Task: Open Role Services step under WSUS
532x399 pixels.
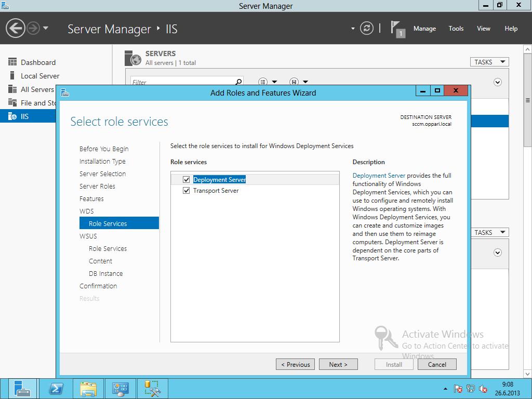Action: coord(108,249)
